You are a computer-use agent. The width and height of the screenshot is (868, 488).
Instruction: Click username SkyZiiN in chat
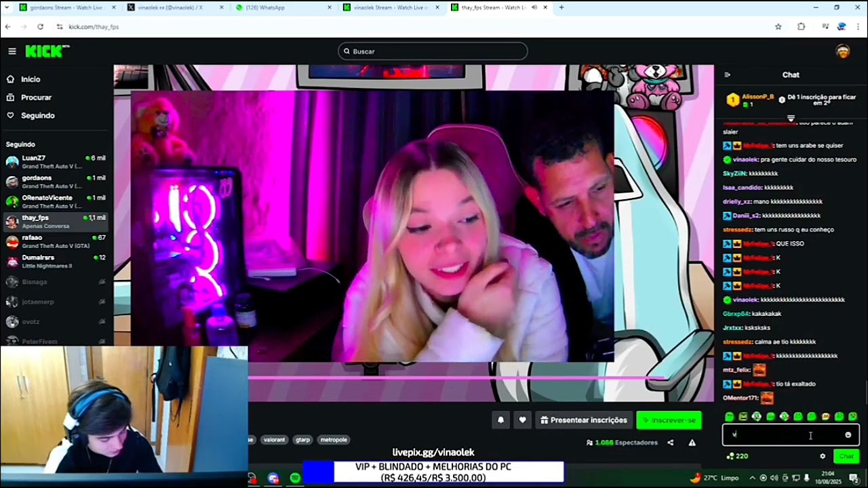pyautogui.click(x=734, y=174)
